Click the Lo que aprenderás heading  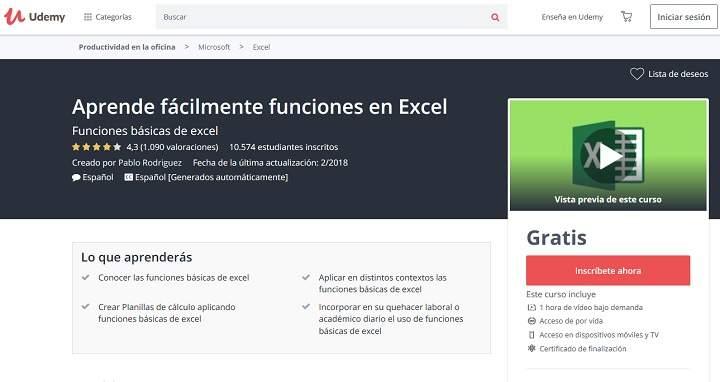pyautogui.click(x=136, y=257)
